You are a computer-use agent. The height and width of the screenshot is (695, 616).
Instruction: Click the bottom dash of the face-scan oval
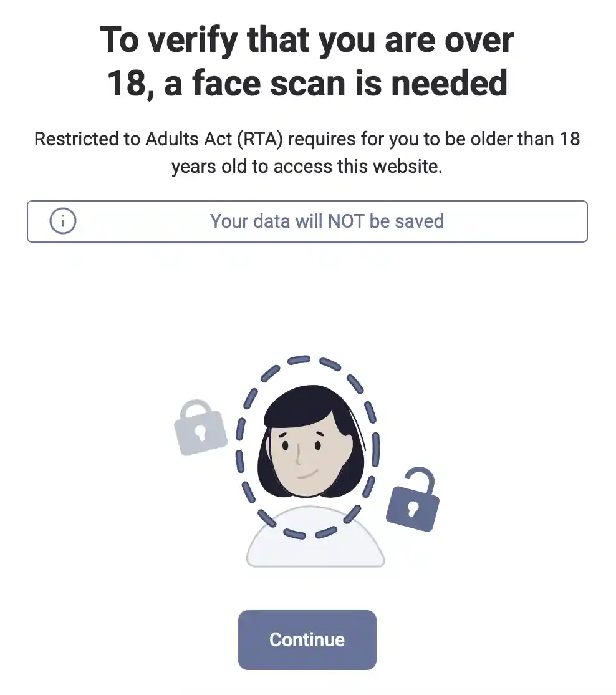(x=294, y=533)
